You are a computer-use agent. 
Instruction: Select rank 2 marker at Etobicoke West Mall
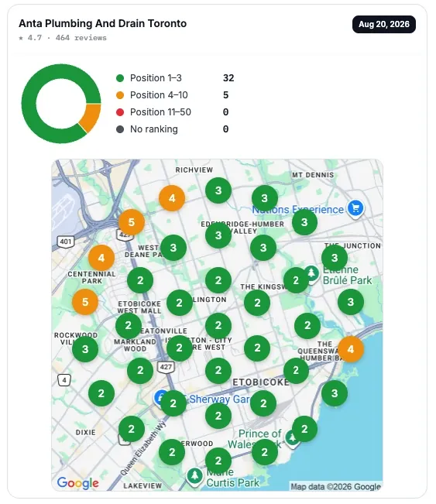(129, 325)
